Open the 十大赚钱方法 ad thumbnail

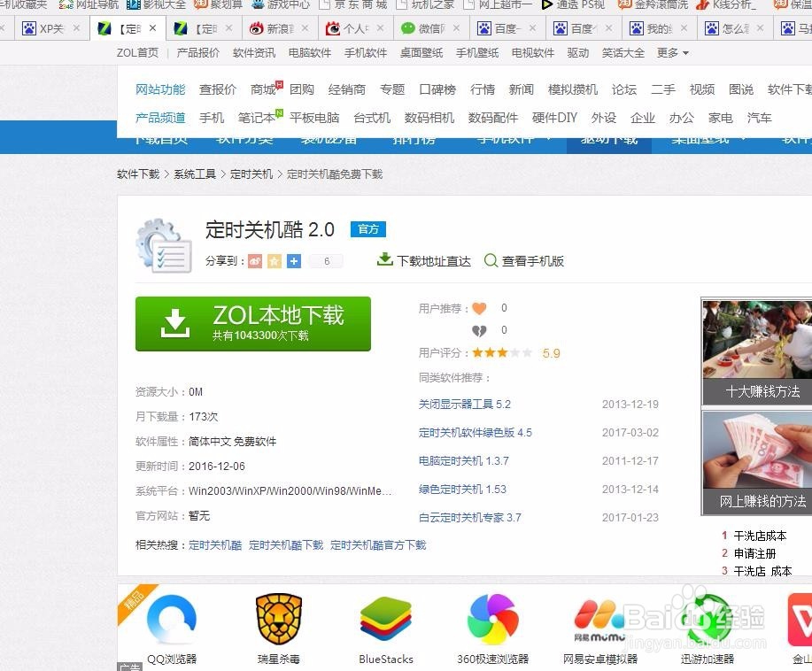(x=757, y=351)
